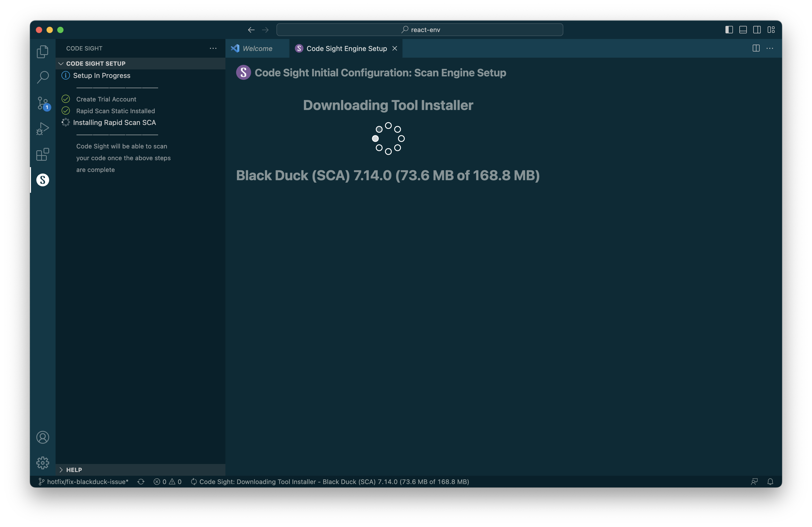Toggle the panel layout view button

click(x=743, y=29)
